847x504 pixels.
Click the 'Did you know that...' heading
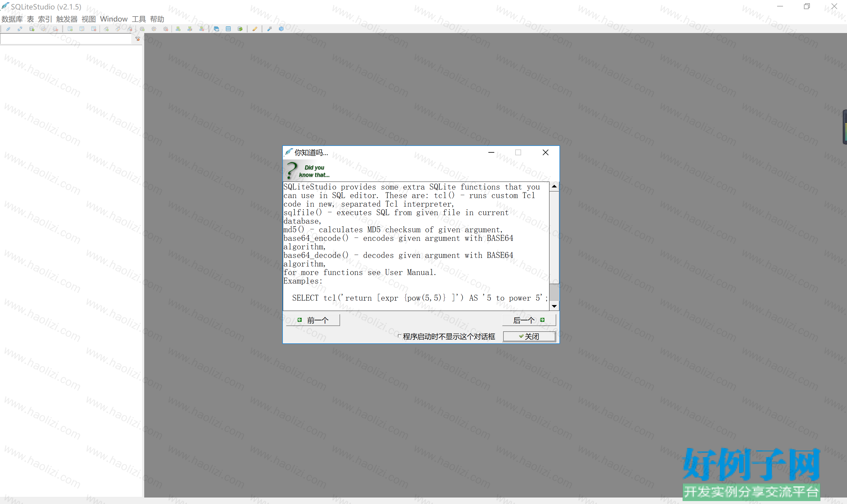point(314,171)
